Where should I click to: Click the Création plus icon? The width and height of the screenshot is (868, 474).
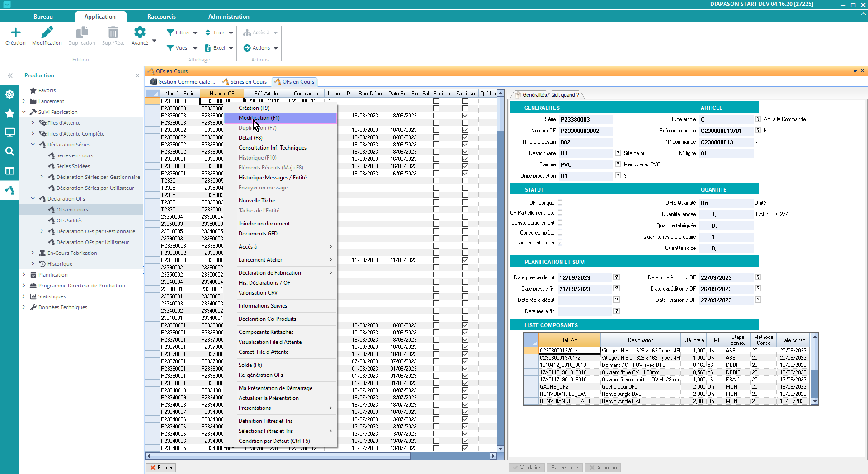click(x=15, y=33)
